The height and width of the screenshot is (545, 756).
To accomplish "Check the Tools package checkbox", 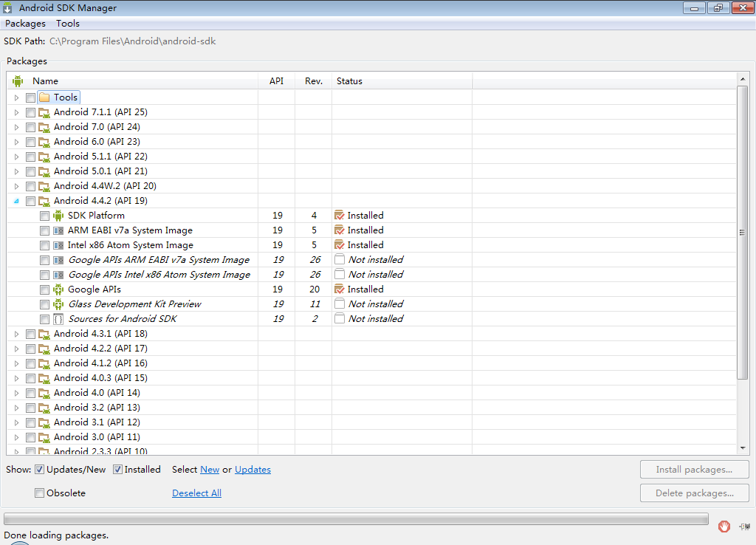I will tap(31, 98).
